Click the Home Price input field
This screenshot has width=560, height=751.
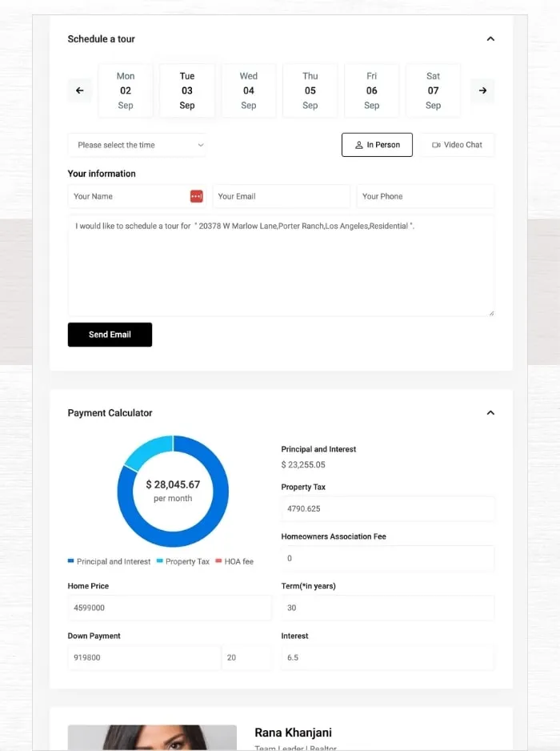point(170,608)
